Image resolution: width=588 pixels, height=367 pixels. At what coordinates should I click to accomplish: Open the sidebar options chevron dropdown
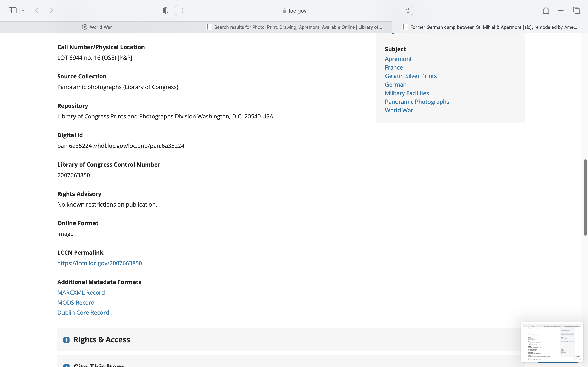coord(23,10)
